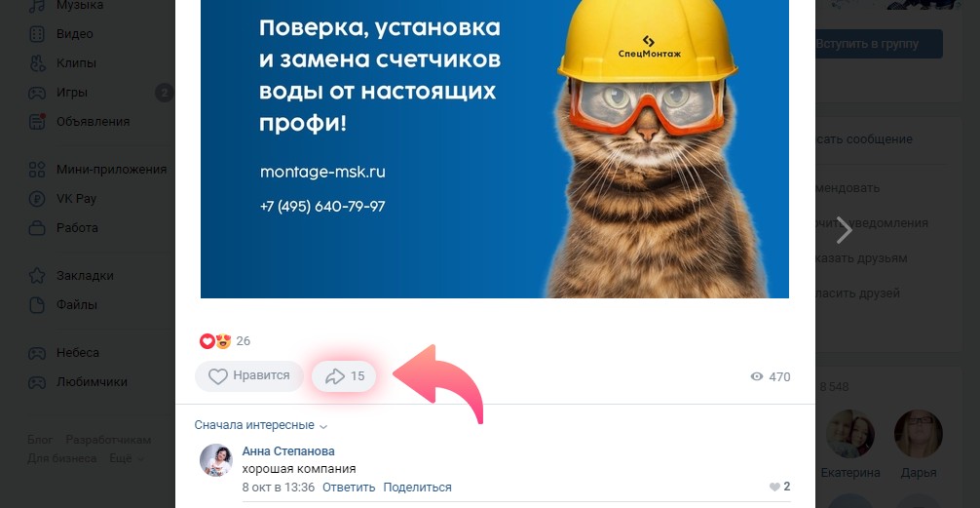Open the Игры gamepad icon
The height and width of the screenshot is (508, 980).
pos(37,93)
